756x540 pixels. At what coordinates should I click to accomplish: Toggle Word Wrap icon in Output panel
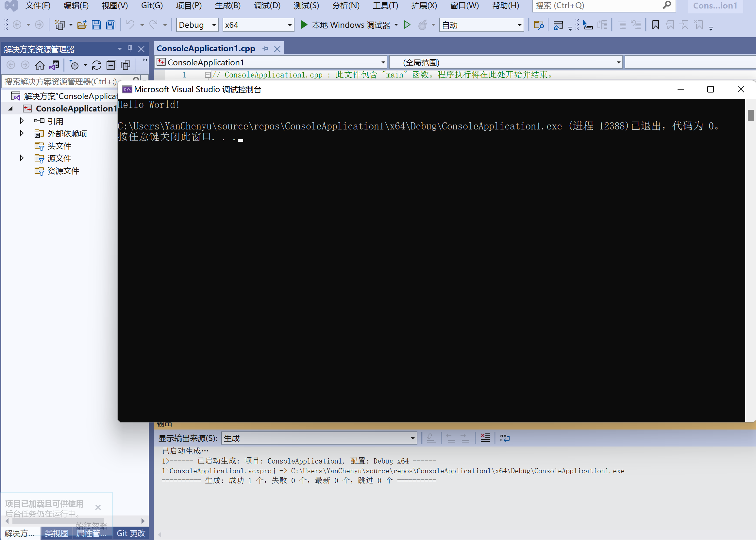coord(505,438)
